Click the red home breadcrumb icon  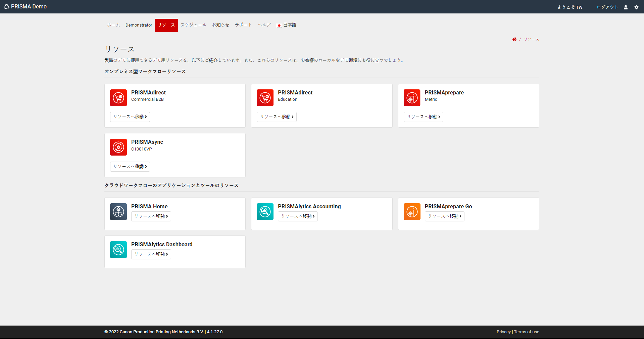coord(514,39)
